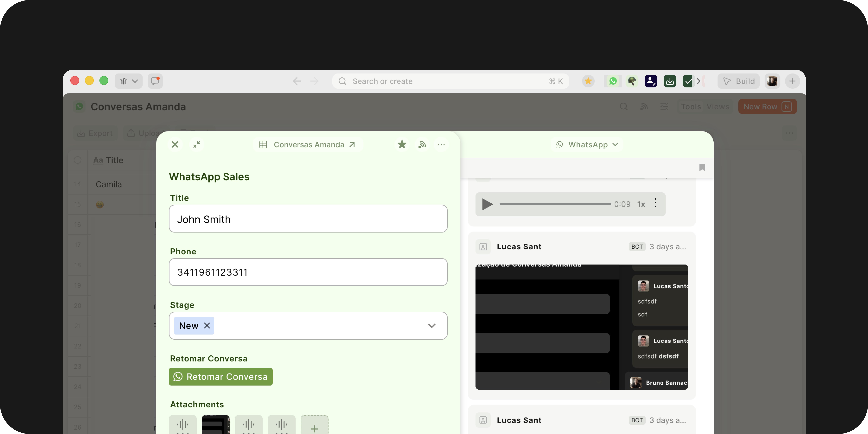Screen dimensions: 868x434
Task: Open the filter settings icon near Tools
Action: coord(664,106)
